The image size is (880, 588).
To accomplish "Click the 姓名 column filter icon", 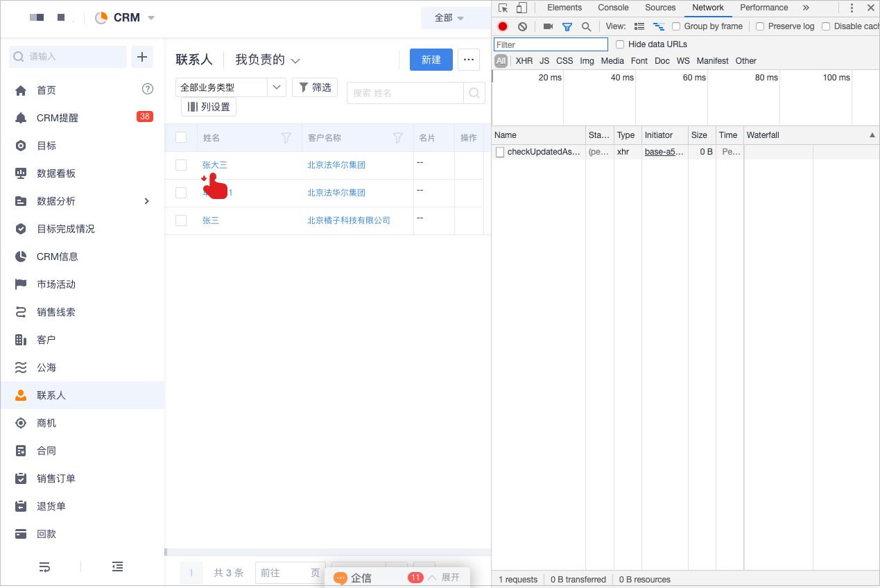I will tap(286, 138).
